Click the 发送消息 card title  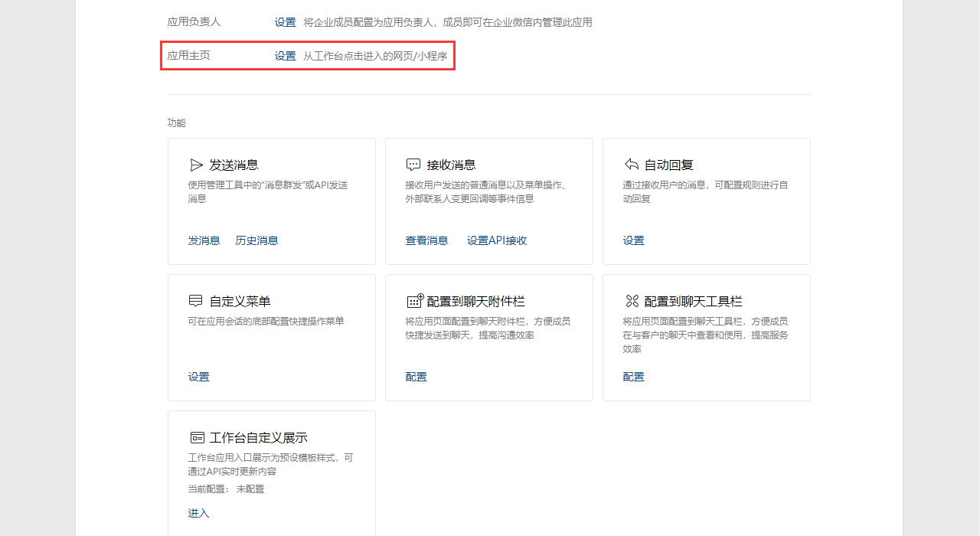click(234, 165)
